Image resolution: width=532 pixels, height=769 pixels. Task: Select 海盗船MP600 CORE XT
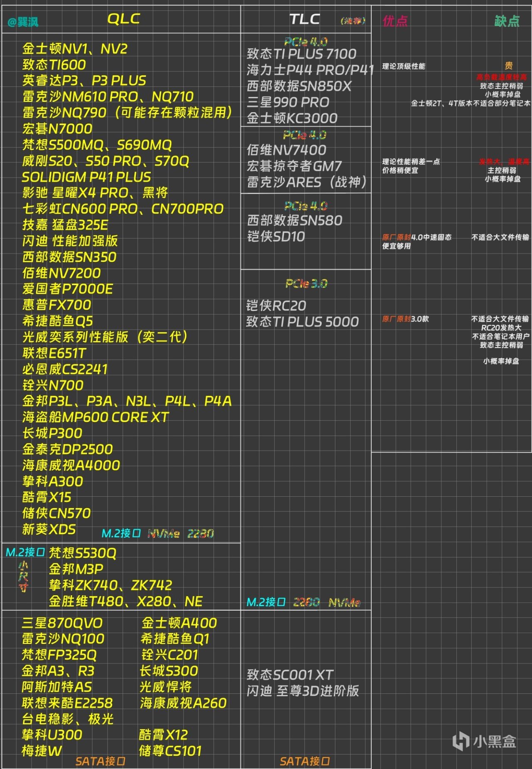pyautogui.click(x=96, y=417)
